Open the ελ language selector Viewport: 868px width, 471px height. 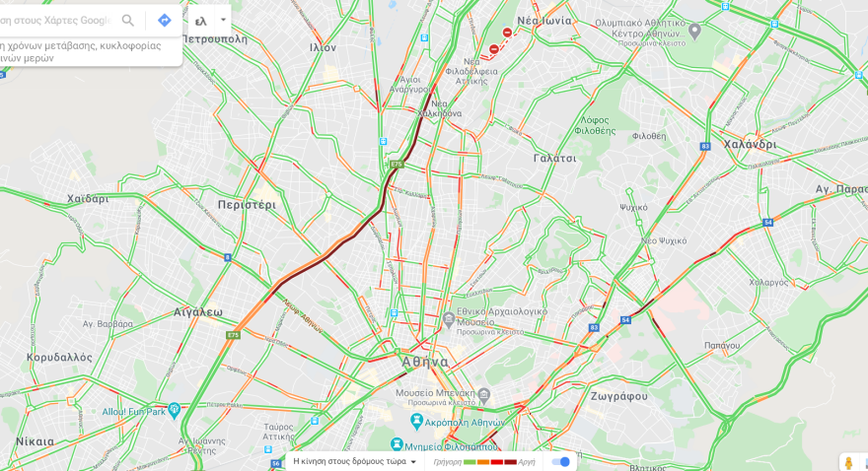click(x=201, y=21)
